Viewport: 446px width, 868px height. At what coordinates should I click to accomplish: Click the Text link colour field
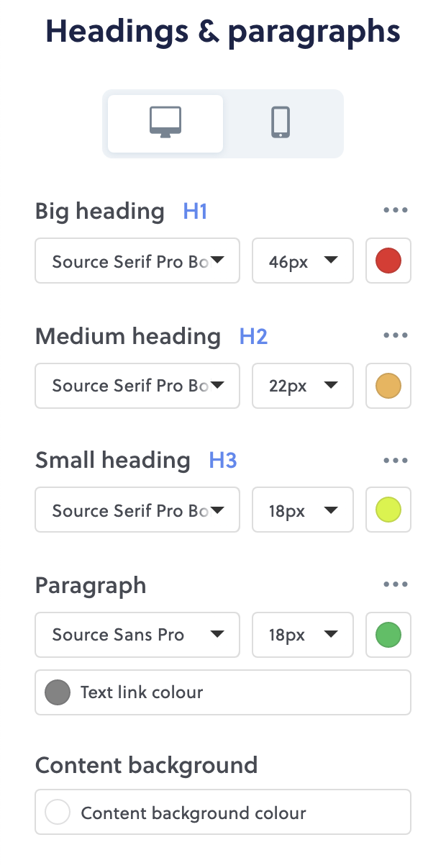point(223,692)
